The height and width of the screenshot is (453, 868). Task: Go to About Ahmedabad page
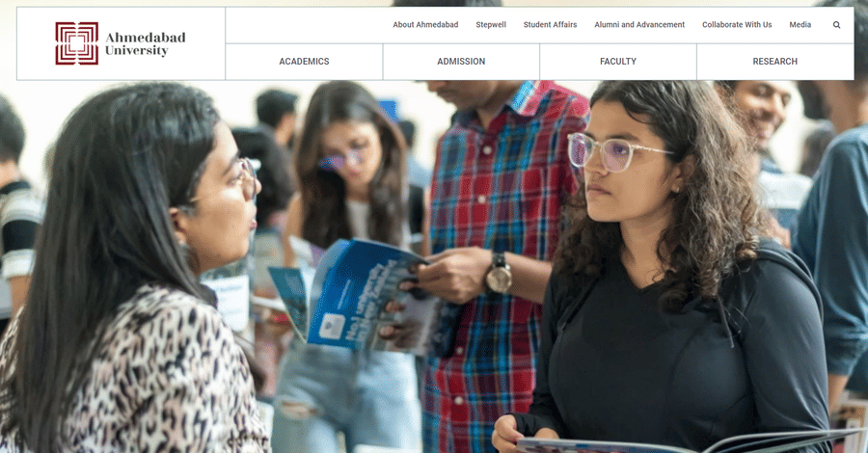click(x=425, y=25)
